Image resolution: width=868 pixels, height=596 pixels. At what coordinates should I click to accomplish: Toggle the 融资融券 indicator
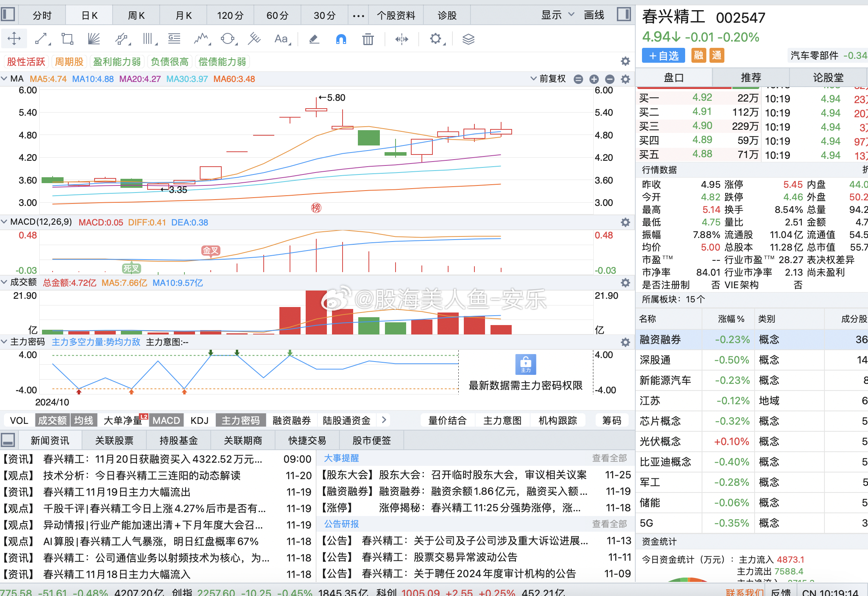(x=292, y=420)
